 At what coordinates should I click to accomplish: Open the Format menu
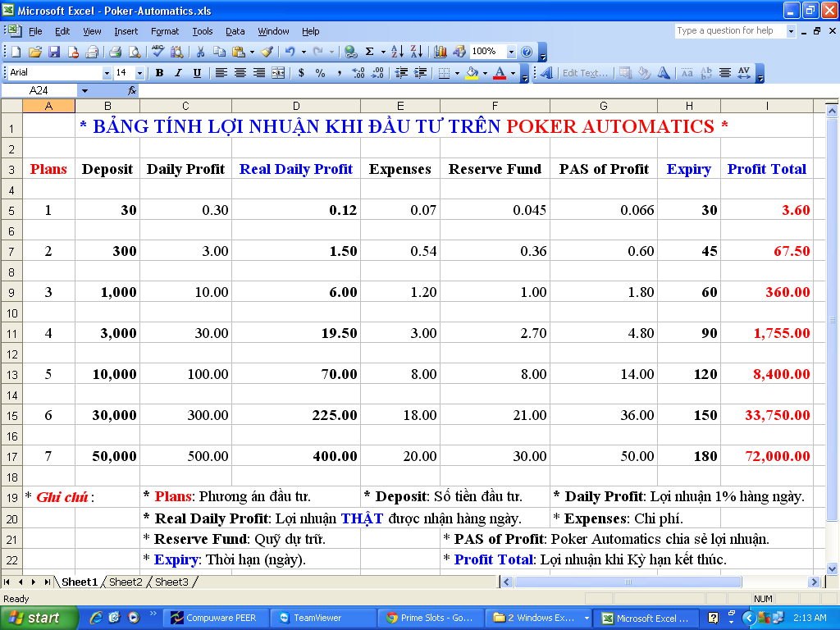(x=164, y=31)
